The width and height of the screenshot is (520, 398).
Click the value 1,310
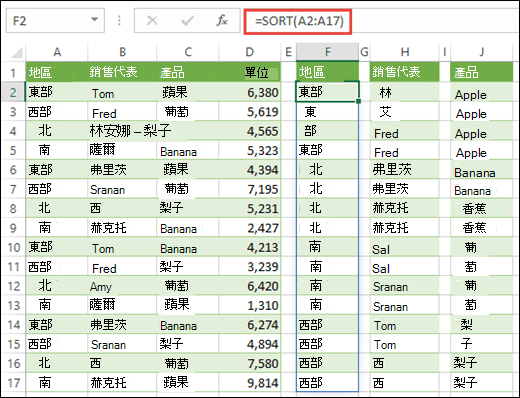point(263,305)
